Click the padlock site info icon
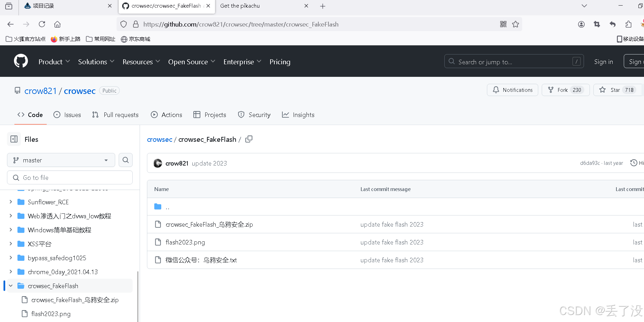Image resolution: width=644 pixels, height=322 pixels. pyautogui.click(x=136, y=24)
